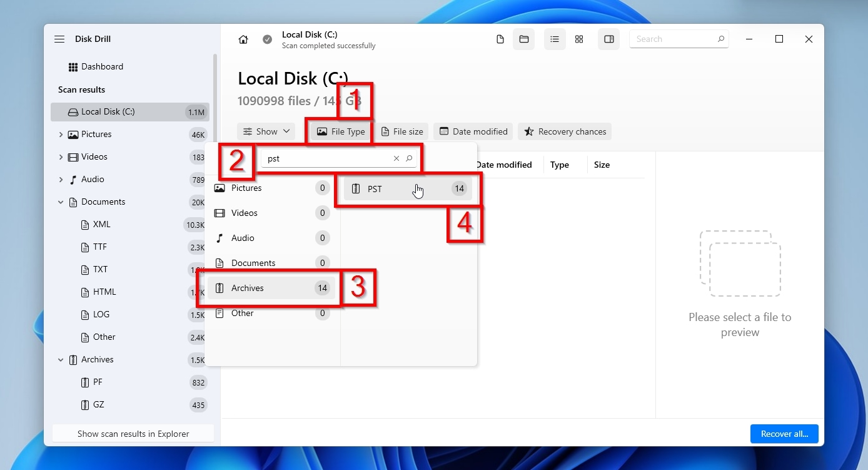The width and height of the screenshot is (868, 470).
Task: Expand the Audio tree node
Action: point(61,180)
